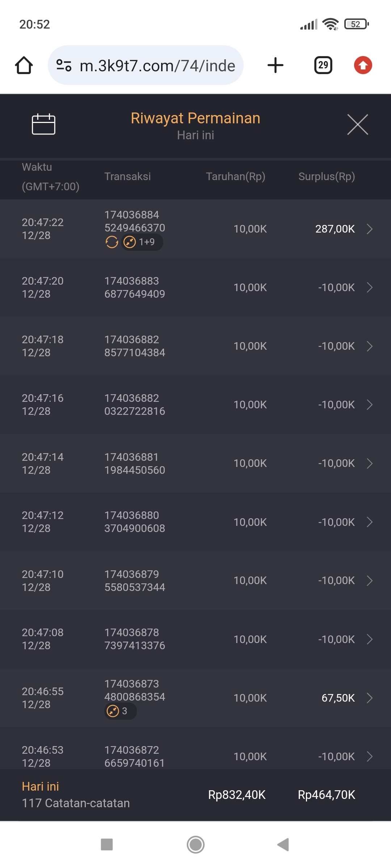Screen dimensions: 391x868
Task: Close the Riwayat Permainan panel
Action: tap(357, 124)
